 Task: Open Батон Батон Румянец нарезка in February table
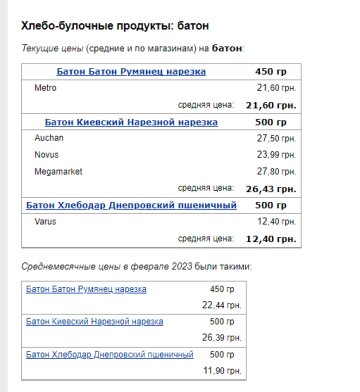tap(86, 289)
